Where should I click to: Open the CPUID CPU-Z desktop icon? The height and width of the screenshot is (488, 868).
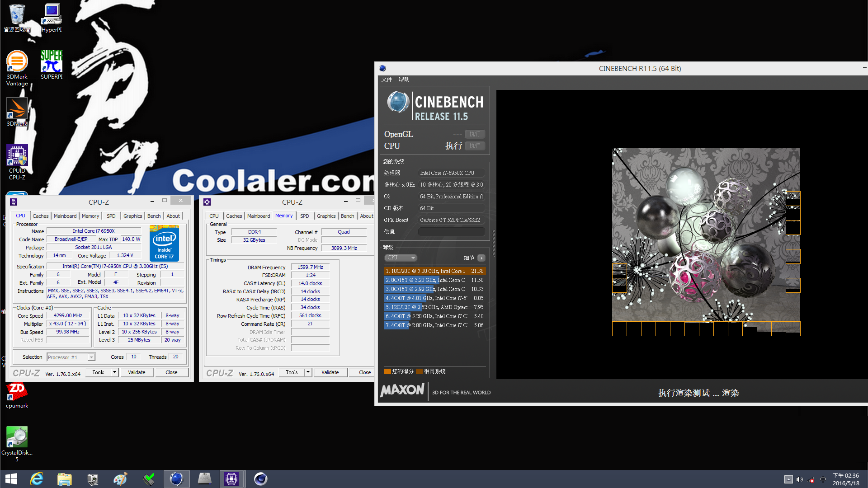(x=17, y=162)
